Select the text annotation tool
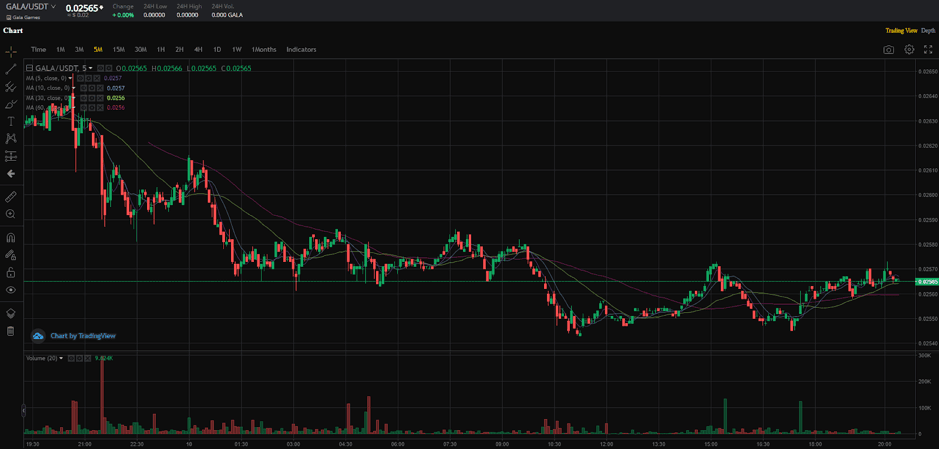939x449 pixels. click(11, 120)
